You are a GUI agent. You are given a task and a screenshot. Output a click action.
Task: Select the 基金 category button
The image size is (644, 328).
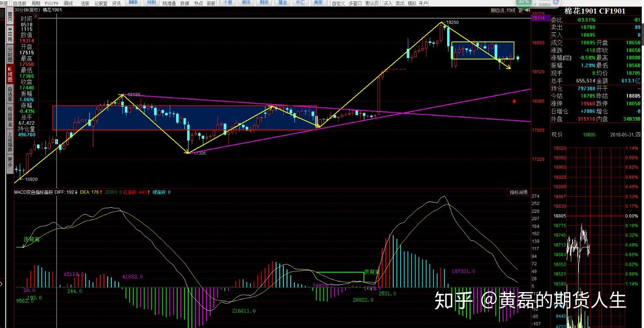282,3
